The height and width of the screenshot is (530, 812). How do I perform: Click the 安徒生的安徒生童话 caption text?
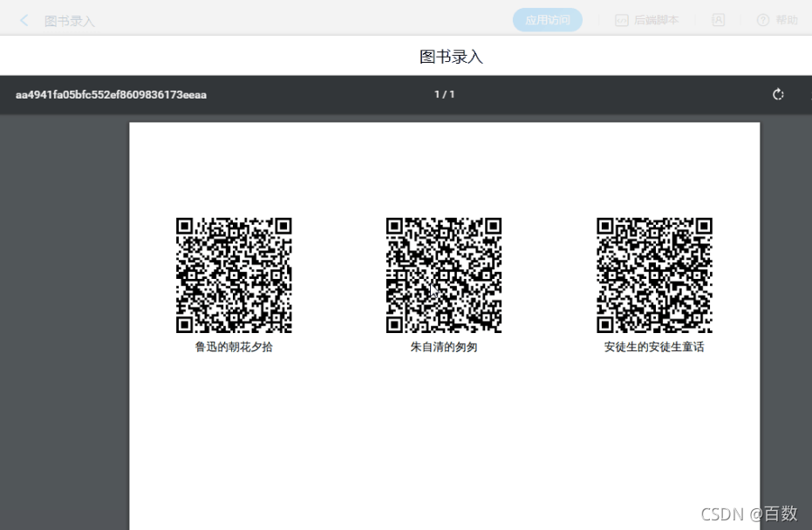tap(654, 347)
